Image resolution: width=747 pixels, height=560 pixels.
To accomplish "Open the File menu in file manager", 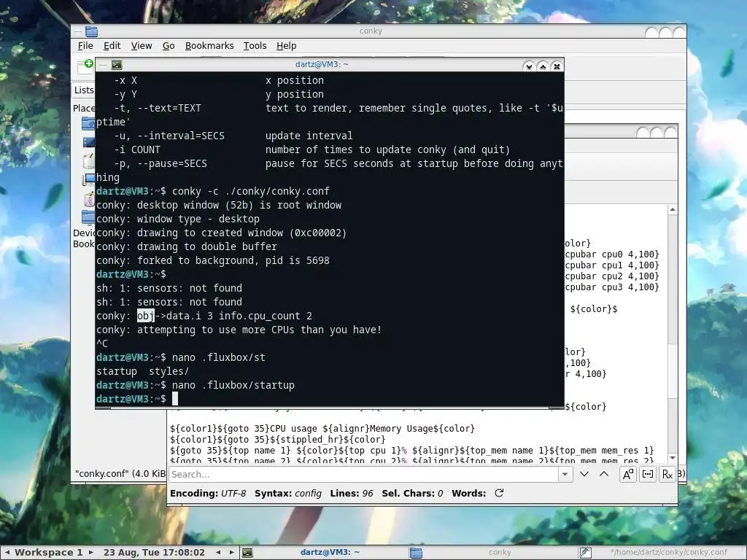I will [85, 46].
